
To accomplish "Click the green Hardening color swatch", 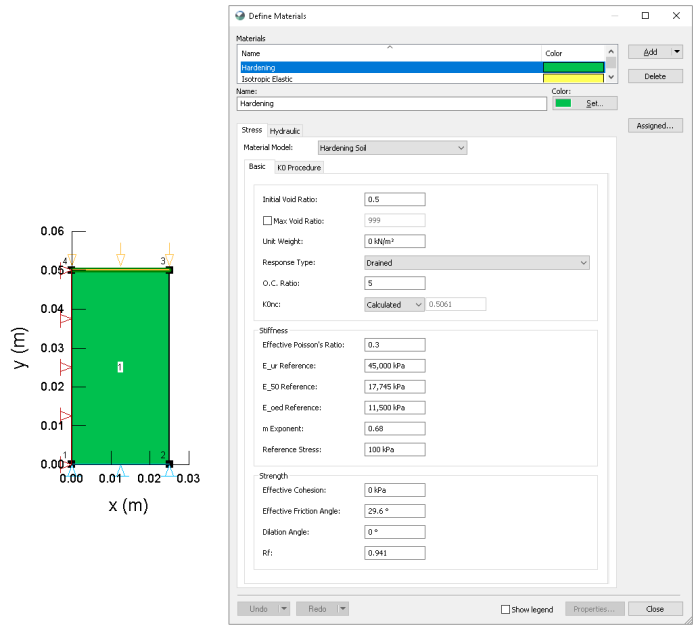I will click(x=573, y=67).
